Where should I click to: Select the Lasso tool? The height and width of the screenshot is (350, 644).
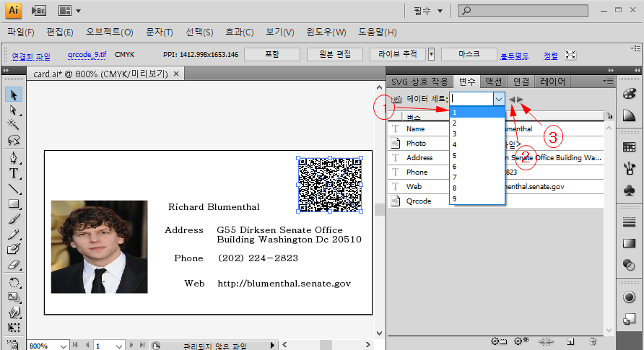coord(13,140)
